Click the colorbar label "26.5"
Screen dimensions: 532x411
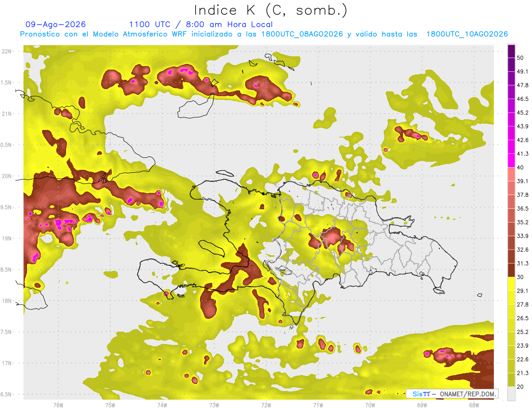[x=523, y=318]
